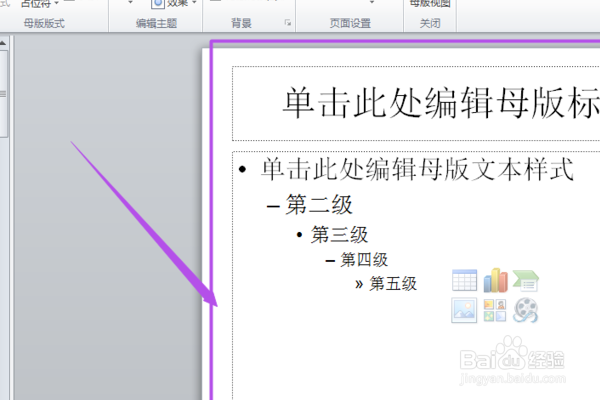Click the 页面设置 group label
600x400 pixels.
(x=350, y=23)
